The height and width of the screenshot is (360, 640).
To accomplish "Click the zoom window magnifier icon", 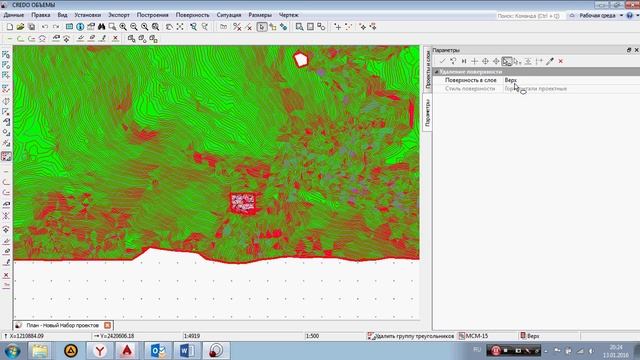I will click(x=112, y=27).
